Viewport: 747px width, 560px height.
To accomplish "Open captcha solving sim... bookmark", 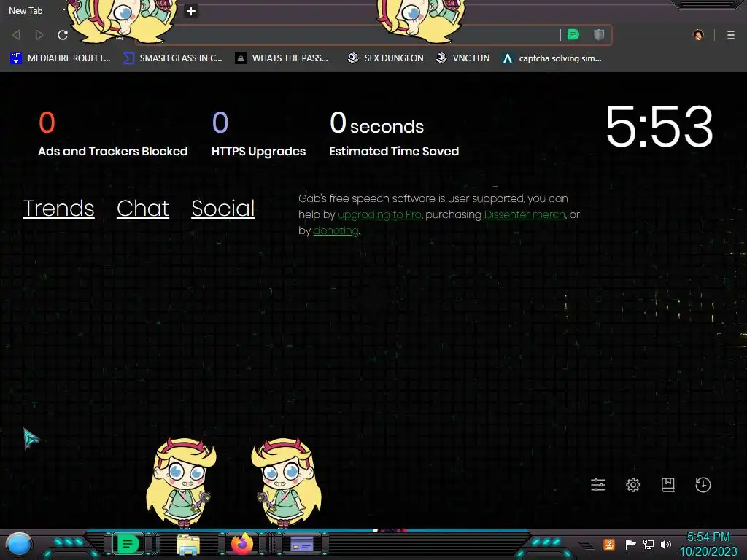I will [x=551, y=58].
